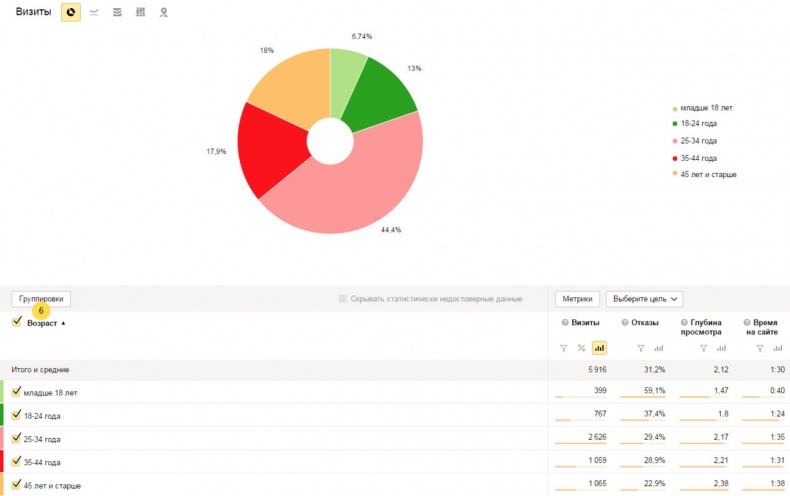Open the map view icon
The height and width of the screenshot is (496, 790).
pos(163,12)
